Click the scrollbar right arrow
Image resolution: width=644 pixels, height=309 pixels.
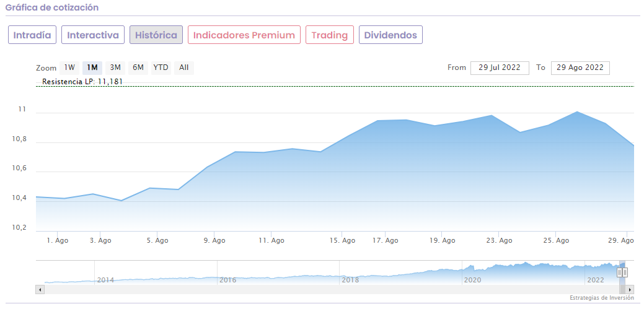630,289
